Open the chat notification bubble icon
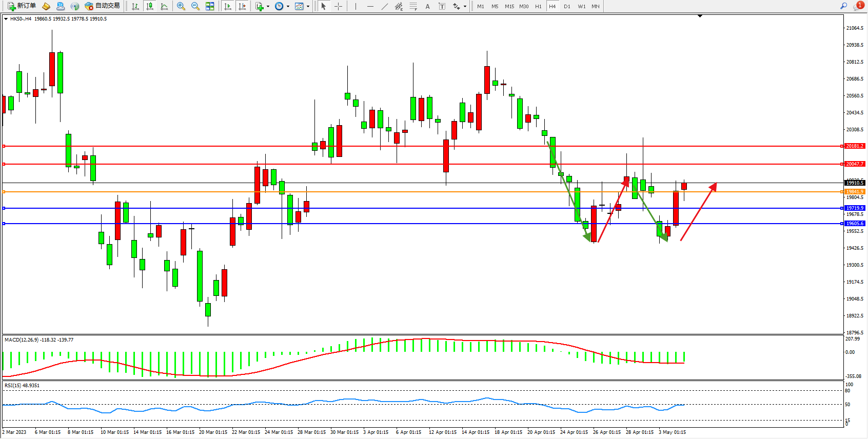 858,6
